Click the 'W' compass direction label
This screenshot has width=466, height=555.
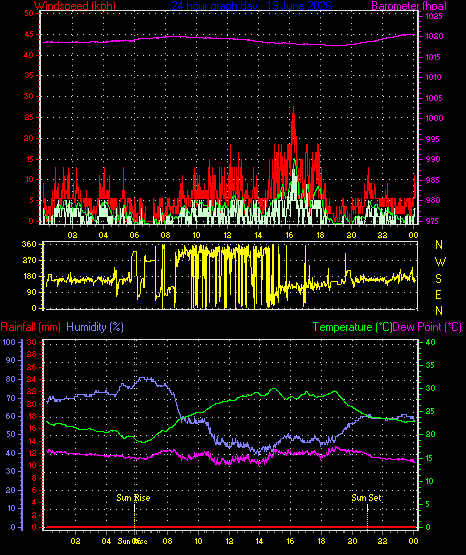tap(440, 262)
